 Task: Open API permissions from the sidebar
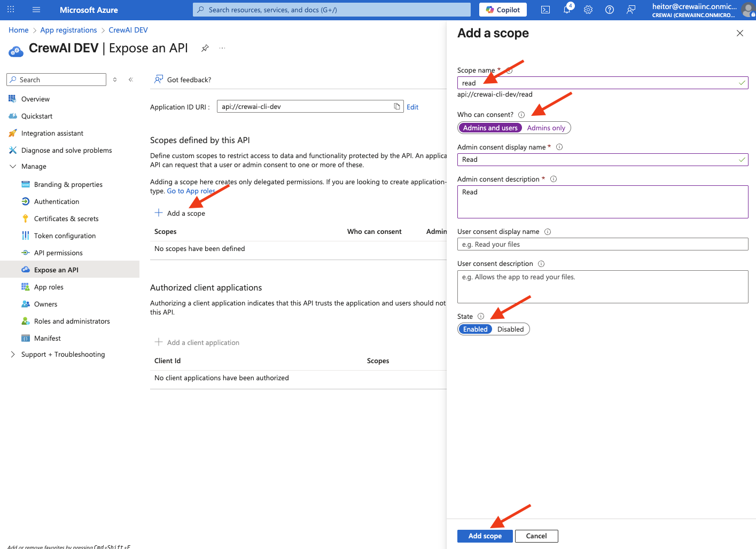(59, 253)
